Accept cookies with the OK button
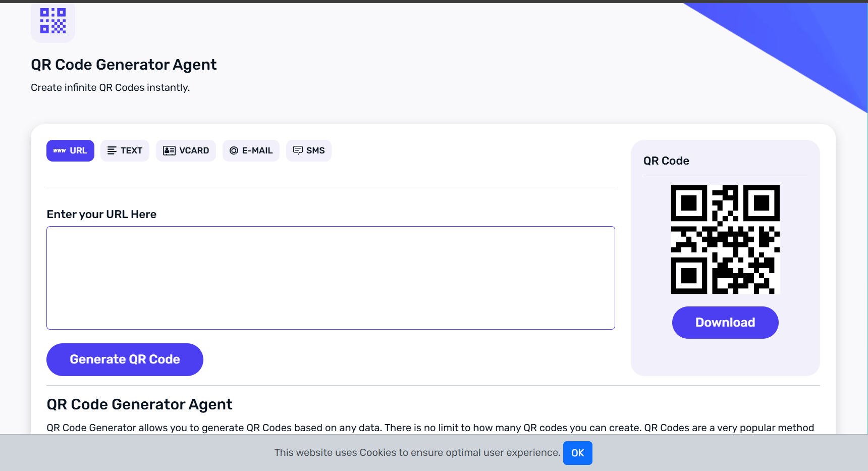The width and height of the screenshot is (868, 471). pos(577,453)
